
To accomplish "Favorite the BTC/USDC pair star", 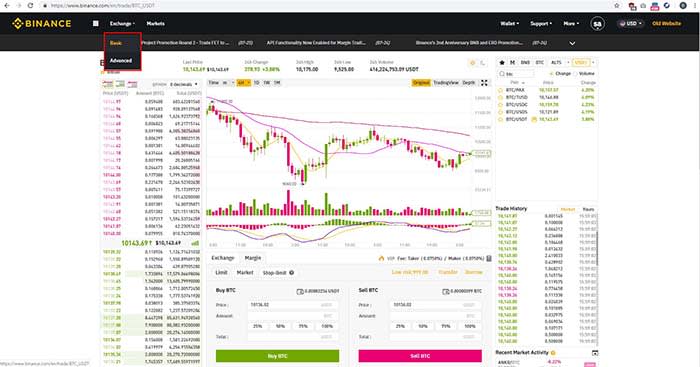I will coord(500,104).
